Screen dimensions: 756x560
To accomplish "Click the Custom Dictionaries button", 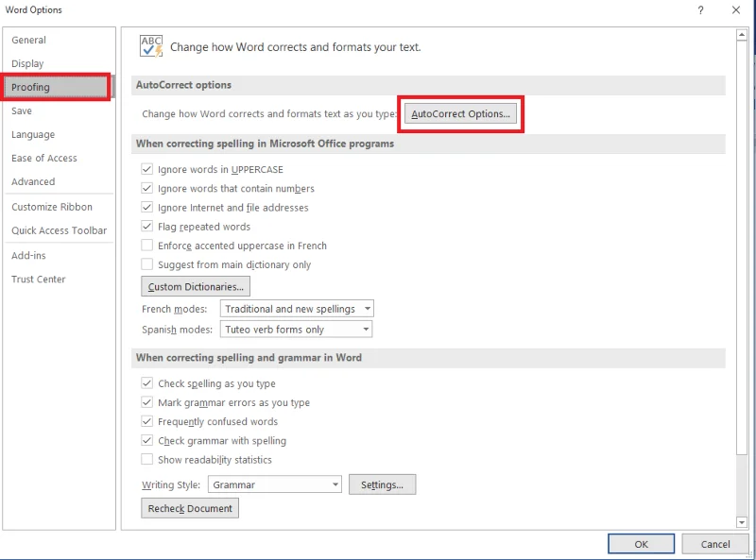I will coord(196,287).
